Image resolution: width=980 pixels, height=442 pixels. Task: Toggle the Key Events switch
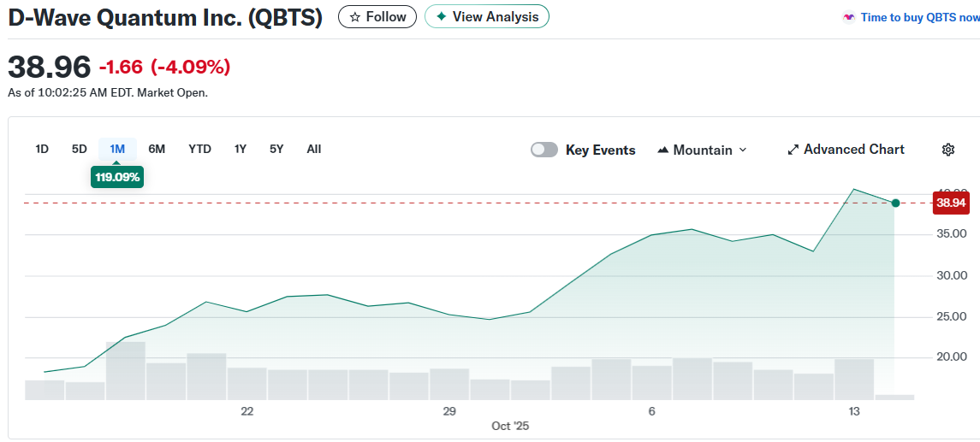coord(544,150)
